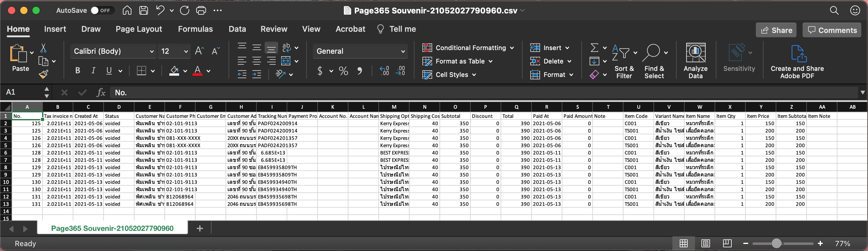Viewport: 868px width, 251px height.
Task: Click the Borders icon
Action: 142,70
